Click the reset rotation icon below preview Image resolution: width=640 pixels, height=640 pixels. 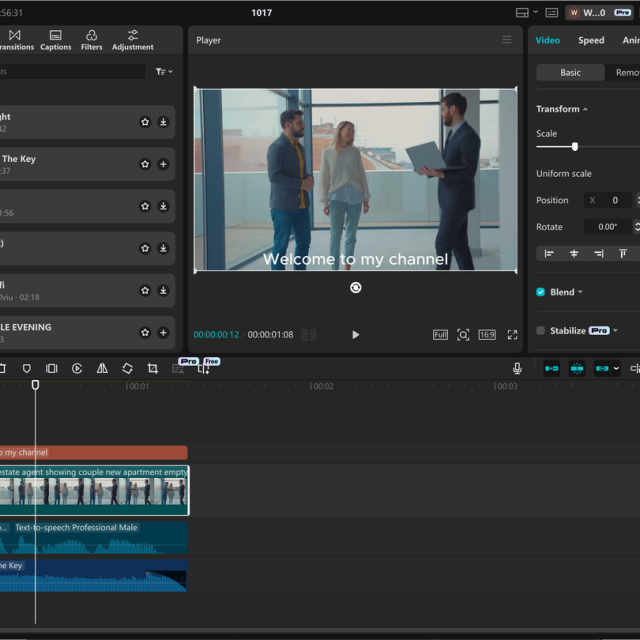pos(355,288)
